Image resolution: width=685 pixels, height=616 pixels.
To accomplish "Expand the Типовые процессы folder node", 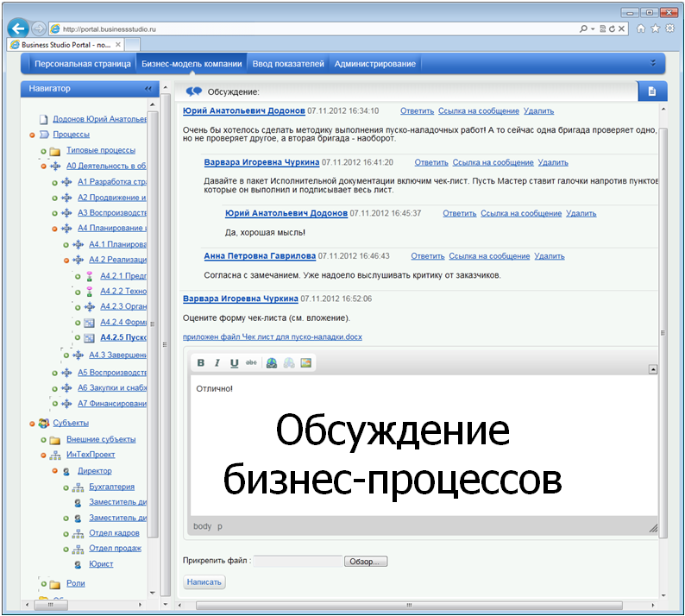I will tap(43, 151).
